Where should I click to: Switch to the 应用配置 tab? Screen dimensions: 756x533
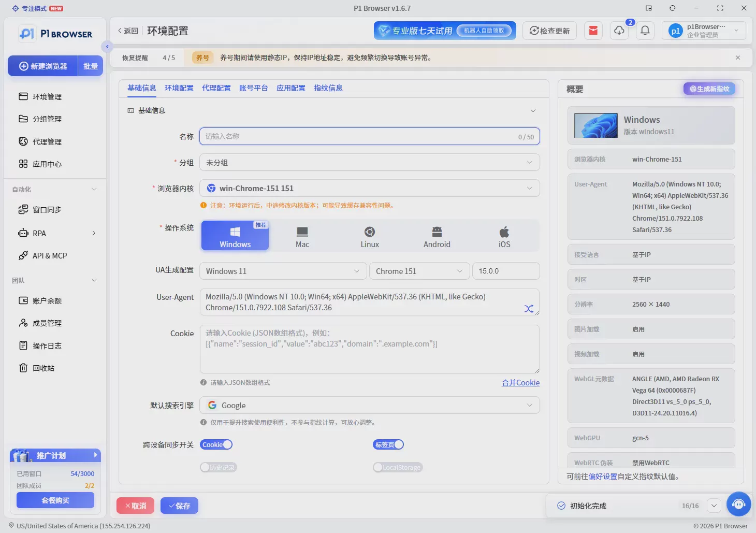291,88
